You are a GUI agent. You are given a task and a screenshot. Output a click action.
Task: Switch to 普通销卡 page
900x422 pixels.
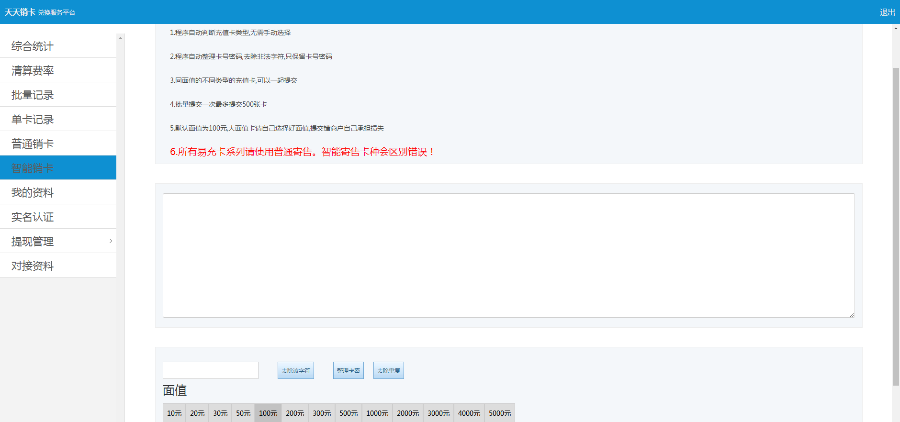(32, 144)
